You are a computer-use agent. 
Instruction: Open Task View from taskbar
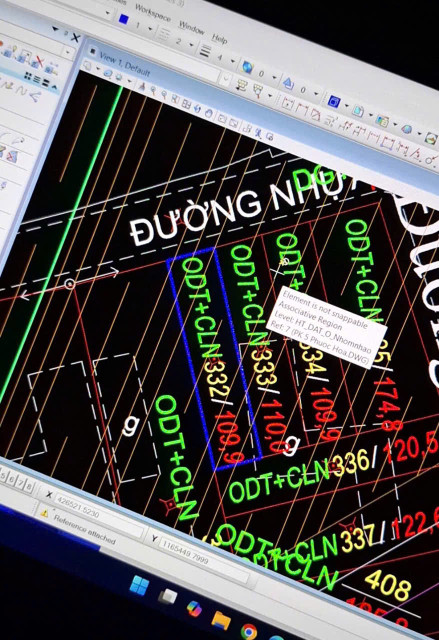point(168,597)
